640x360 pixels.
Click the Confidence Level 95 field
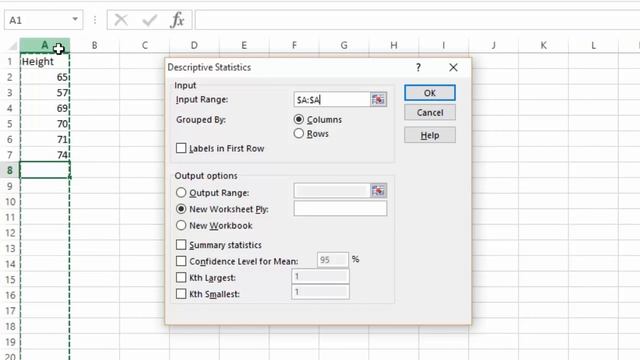333,260
